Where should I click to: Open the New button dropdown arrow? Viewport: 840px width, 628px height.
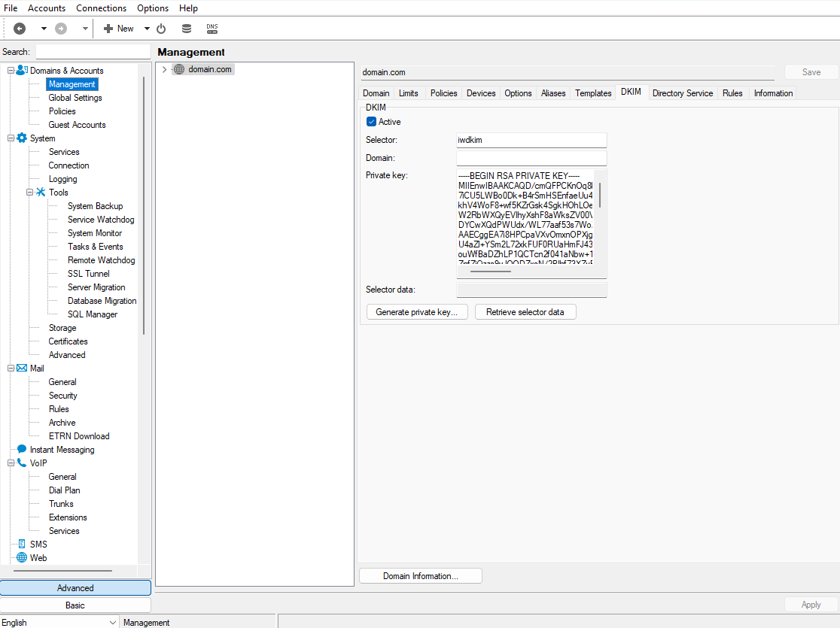tap(147, 29)
